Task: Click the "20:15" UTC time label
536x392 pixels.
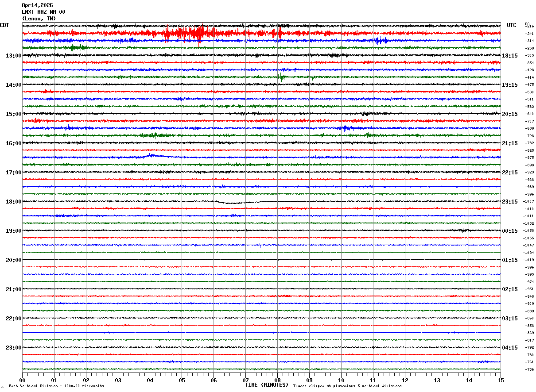Action: pyautogui.click(x=510, y=114)
